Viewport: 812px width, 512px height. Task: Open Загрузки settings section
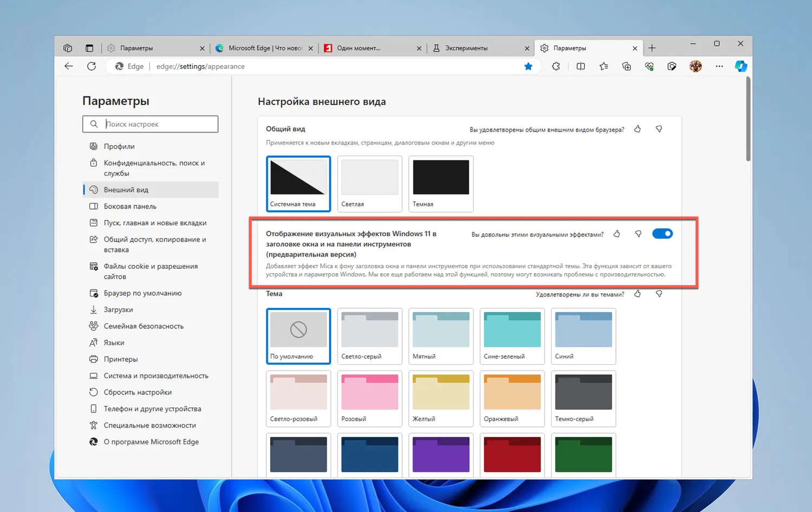[x=118, y=310]
